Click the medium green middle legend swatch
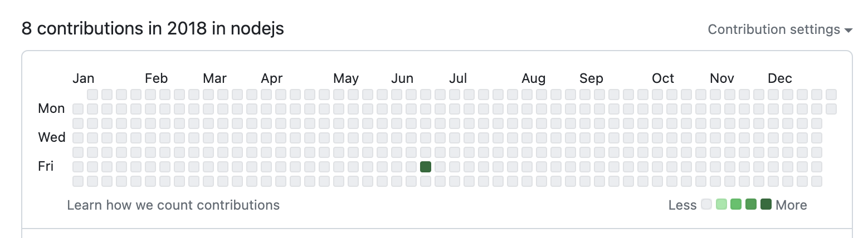 click(736, 205)
